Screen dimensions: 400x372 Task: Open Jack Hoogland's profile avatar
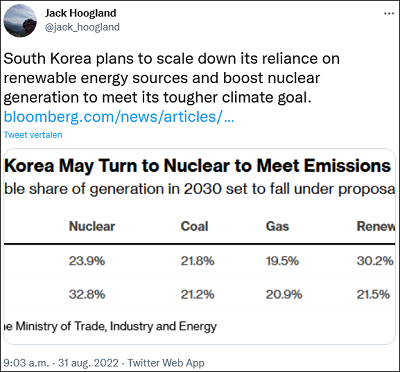point(20,20)
